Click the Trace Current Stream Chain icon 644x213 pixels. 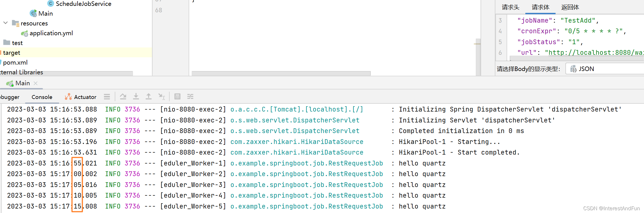pos(190,96)
